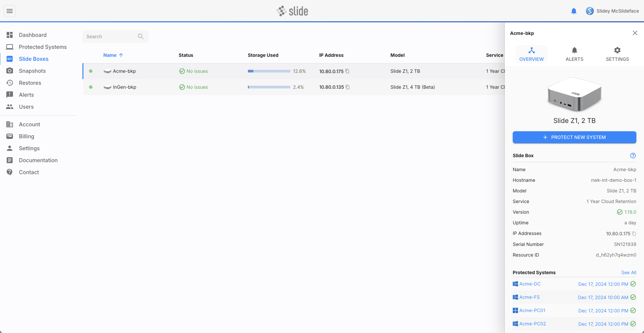The height and width of the screenshot is (333, 644).
Task: Click the search magnifier icon
Action: pos(141,37)
